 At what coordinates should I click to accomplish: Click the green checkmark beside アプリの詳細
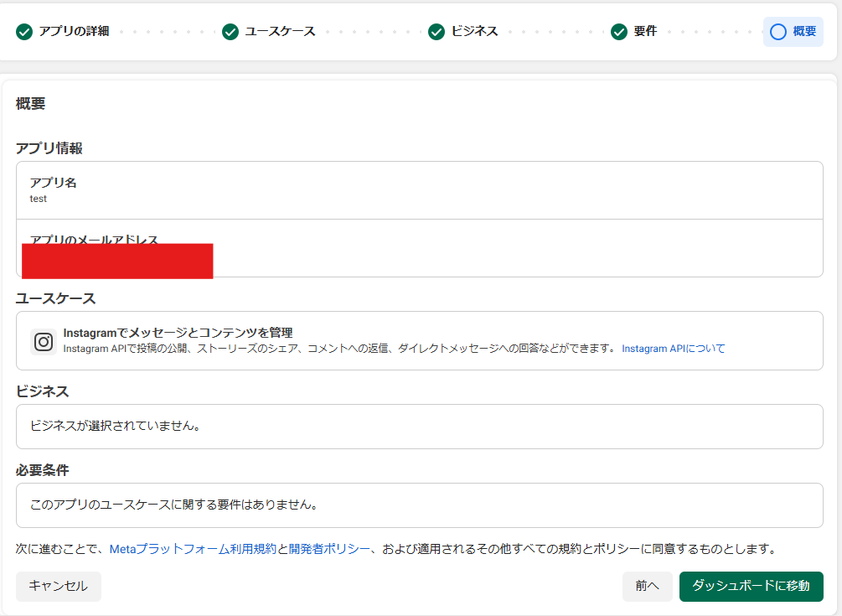pos(24,32)
